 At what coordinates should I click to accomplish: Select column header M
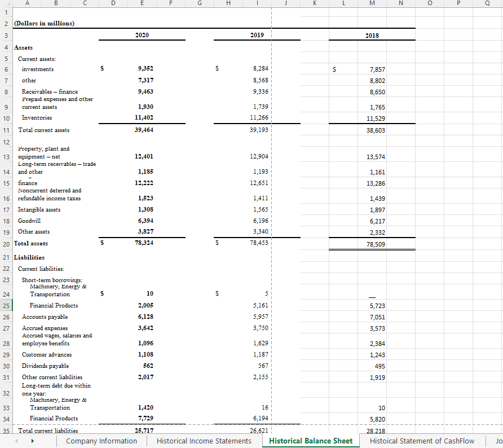[372, 4]
